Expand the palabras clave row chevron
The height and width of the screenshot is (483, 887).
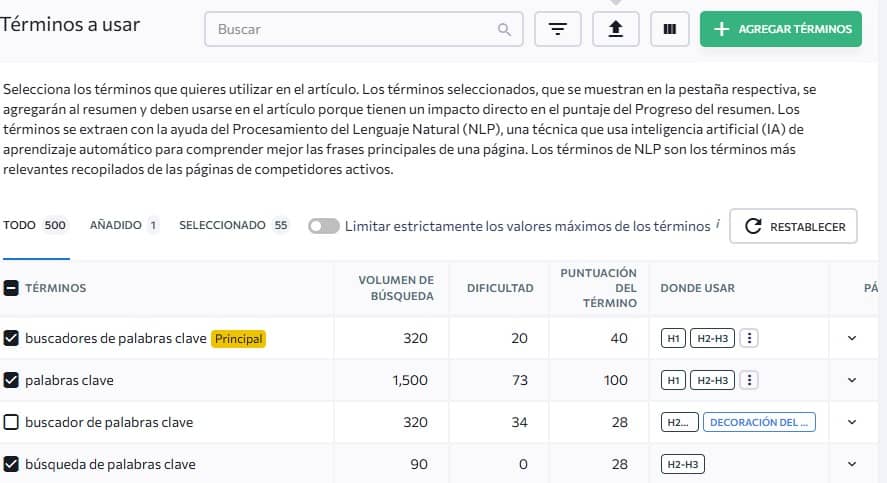click(x=852, y=380)
